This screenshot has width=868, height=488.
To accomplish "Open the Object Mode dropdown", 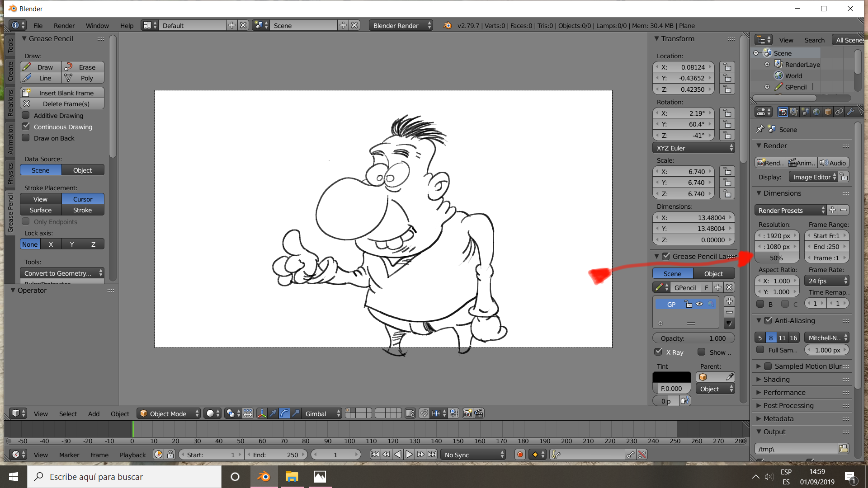I will [x=169, y=413].
